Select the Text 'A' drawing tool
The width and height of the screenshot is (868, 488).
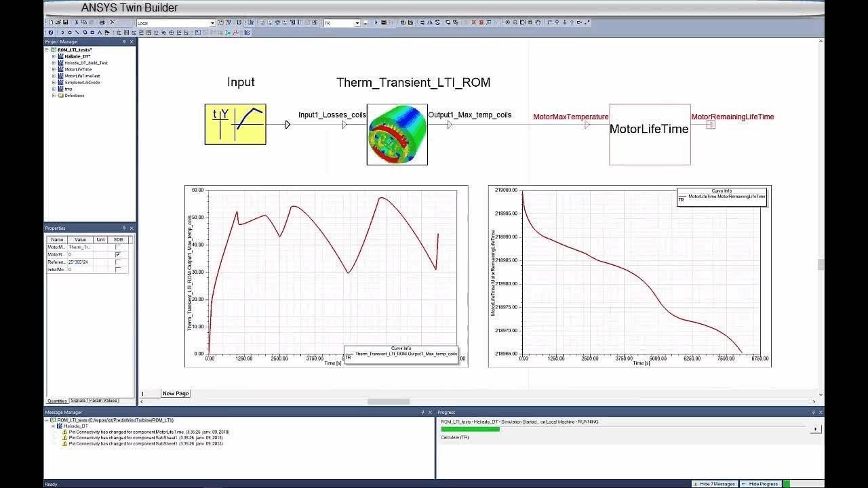coord(100,33)
